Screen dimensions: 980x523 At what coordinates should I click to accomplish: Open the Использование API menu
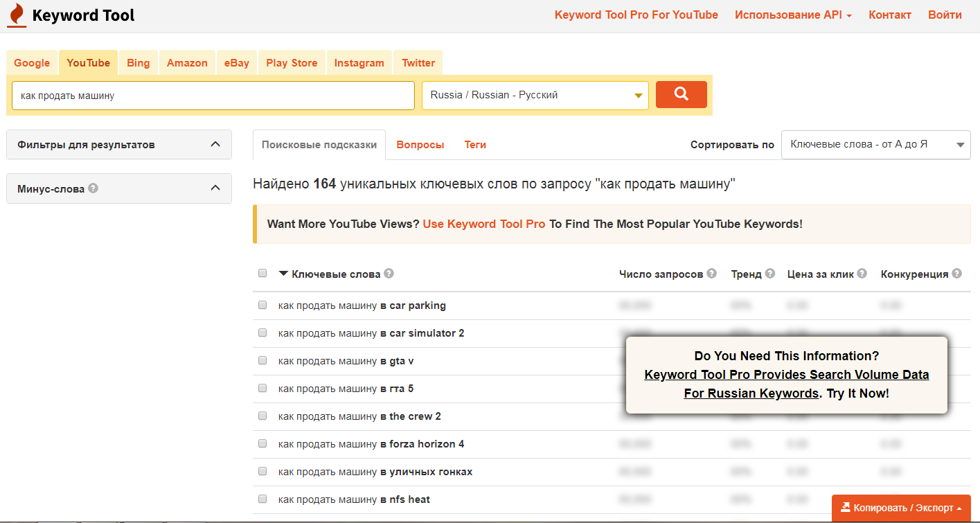793,15
